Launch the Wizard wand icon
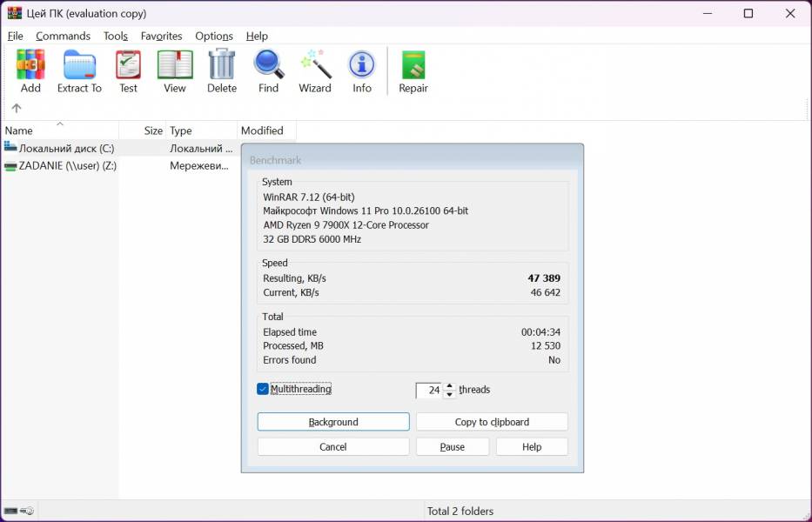Screen dimensions: 812x522 [315, 66]
